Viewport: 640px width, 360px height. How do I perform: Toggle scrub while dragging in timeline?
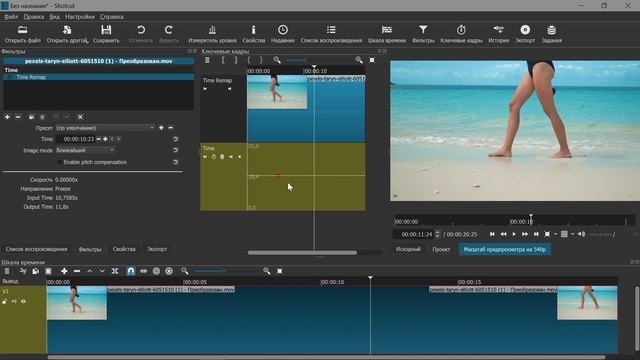[143, 271]
